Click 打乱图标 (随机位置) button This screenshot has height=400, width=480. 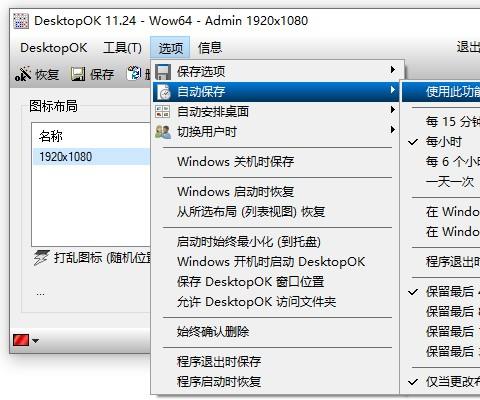click(92, 258)
